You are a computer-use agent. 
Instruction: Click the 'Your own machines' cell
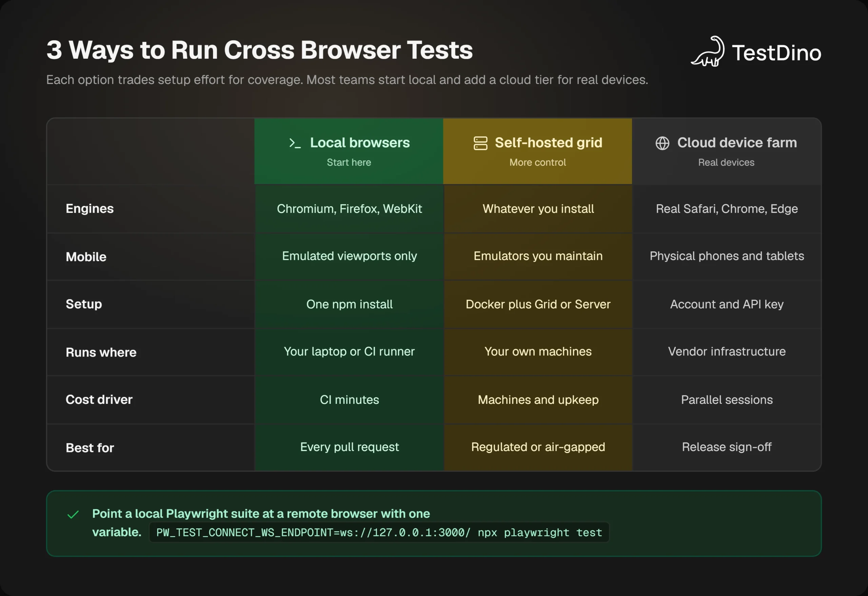click(538, 351)
